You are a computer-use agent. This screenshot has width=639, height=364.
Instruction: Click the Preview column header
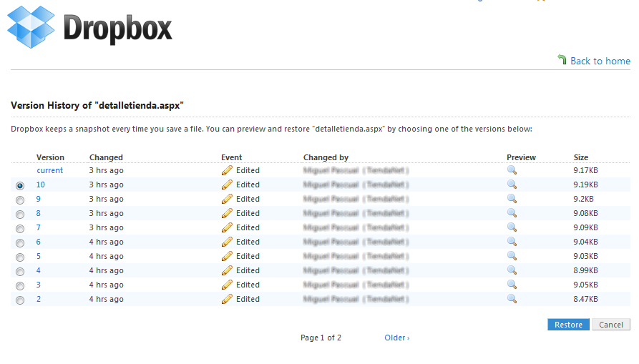tap(521, 157)
